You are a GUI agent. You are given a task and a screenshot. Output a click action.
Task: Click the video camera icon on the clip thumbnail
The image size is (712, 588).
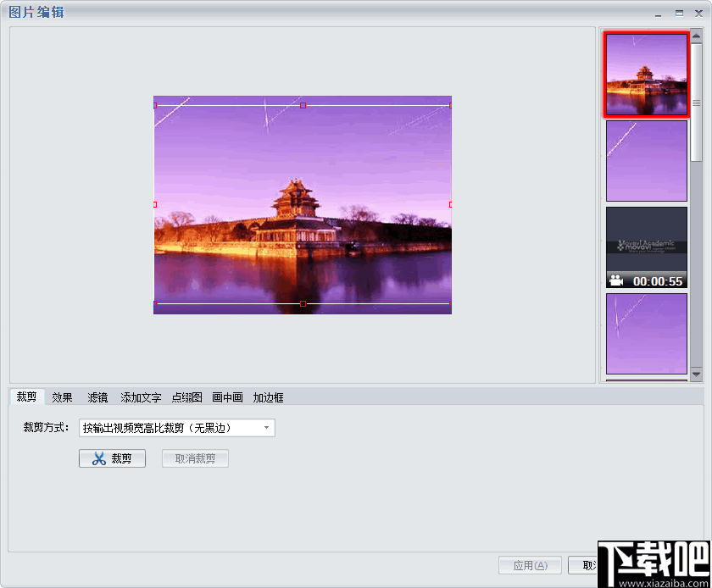click(x=616, y=279)
